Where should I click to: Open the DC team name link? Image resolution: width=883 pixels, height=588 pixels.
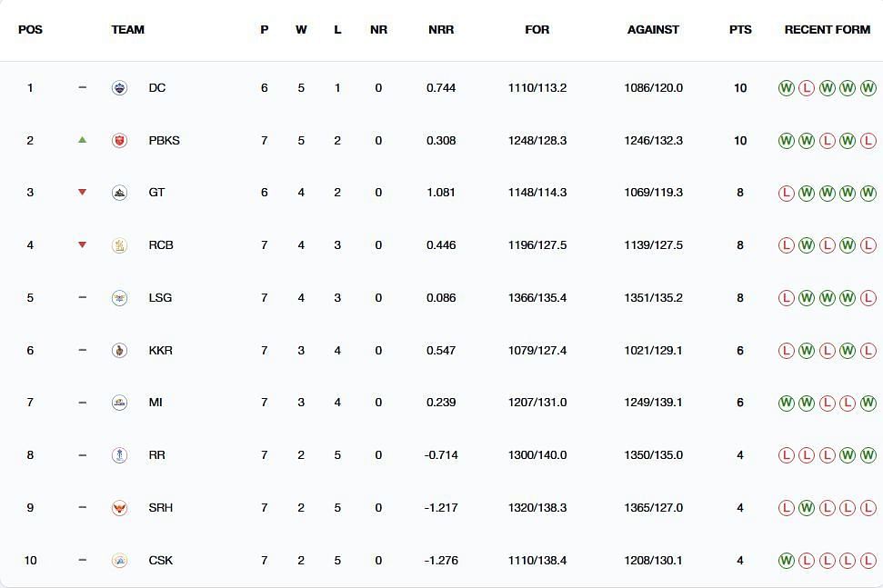[157, 88]
